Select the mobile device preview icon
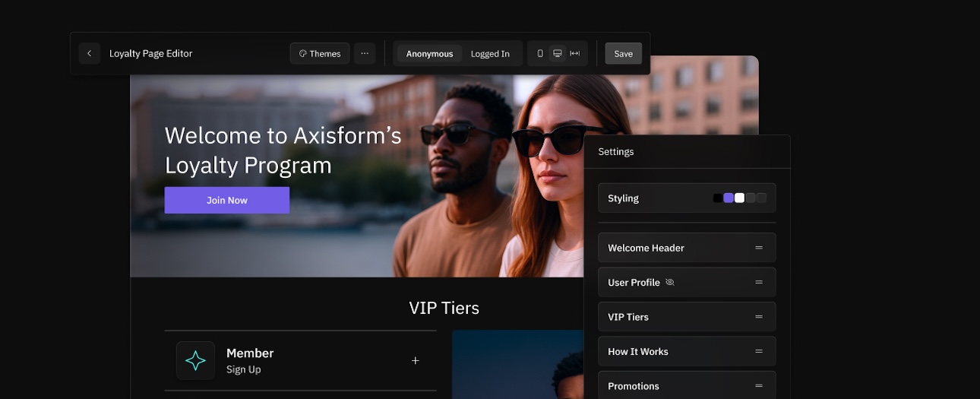Image resolution: width=980 pixels, height=399 pixels. point(540,53)
